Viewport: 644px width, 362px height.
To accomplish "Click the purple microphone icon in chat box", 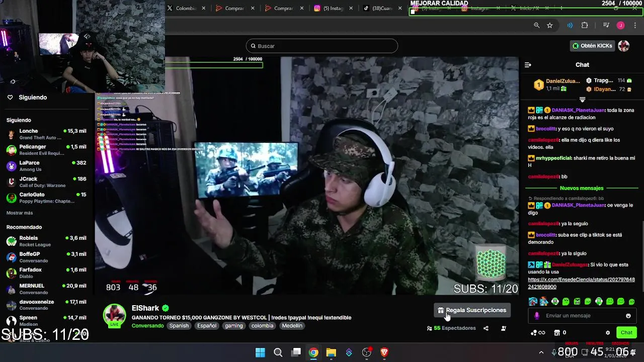I will pos(537,316).
